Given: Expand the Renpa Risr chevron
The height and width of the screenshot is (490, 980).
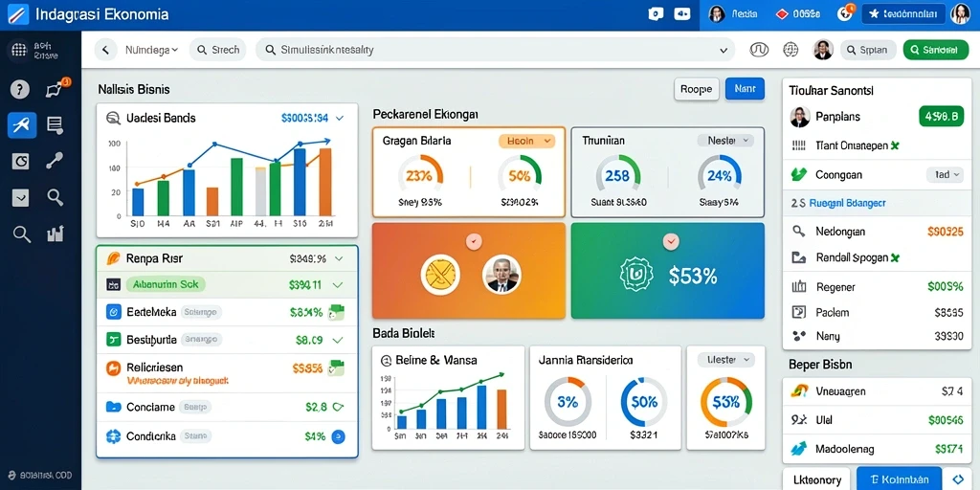Looking at the screenshot, I should (x=339, y=258).
